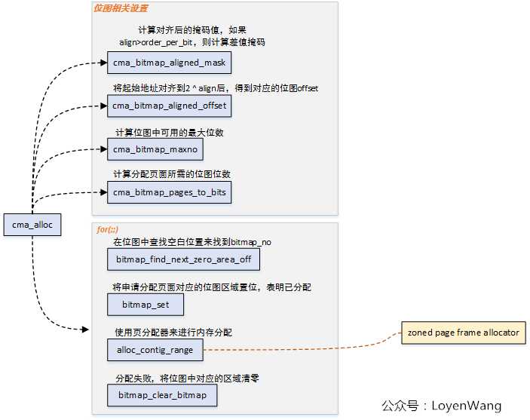Click the orange for(;;) loop label
The height and width of the screenshot is (420, 530).
[108, 230]
